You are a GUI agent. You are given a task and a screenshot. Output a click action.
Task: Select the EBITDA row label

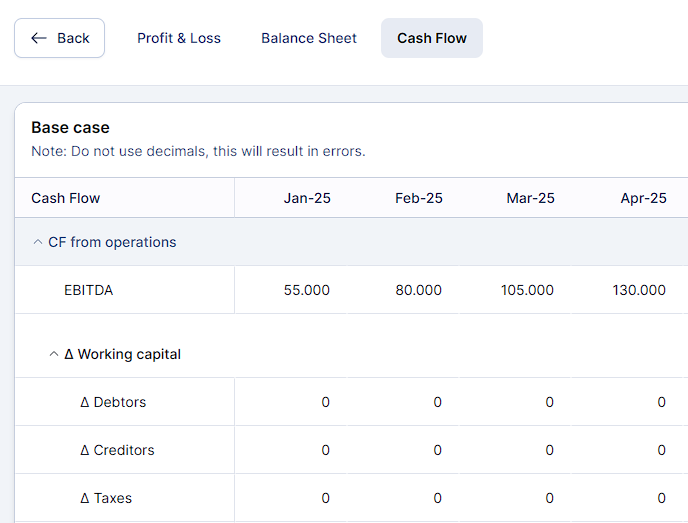(88, 290)
